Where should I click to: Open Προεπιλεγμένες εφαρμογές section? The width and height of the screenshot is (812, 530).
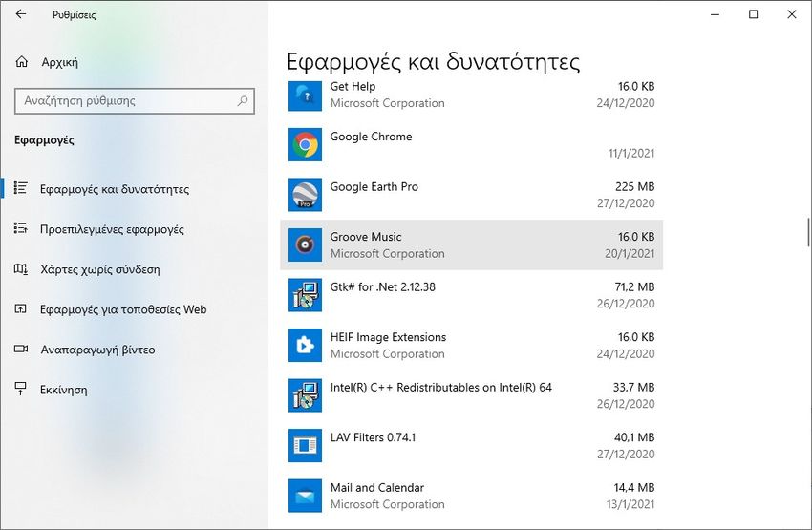[x=112, y=229]
